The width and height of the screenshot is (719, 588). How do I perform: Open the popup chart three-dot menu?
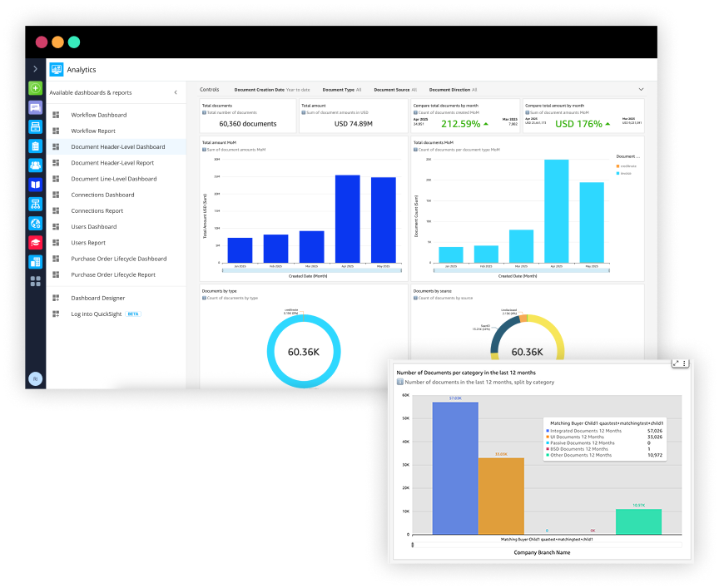pyautogui.click(x=684, y=363)
